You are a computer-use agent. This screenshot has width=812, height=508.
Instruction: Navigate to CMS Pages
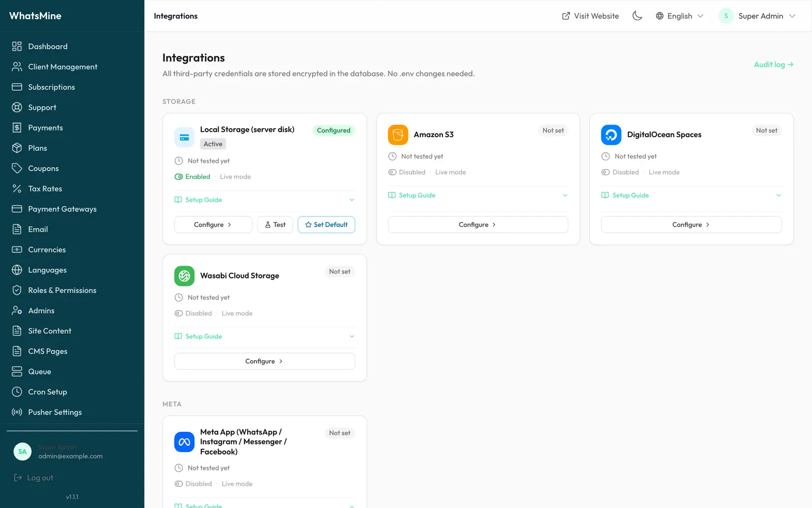coord(72,351)
